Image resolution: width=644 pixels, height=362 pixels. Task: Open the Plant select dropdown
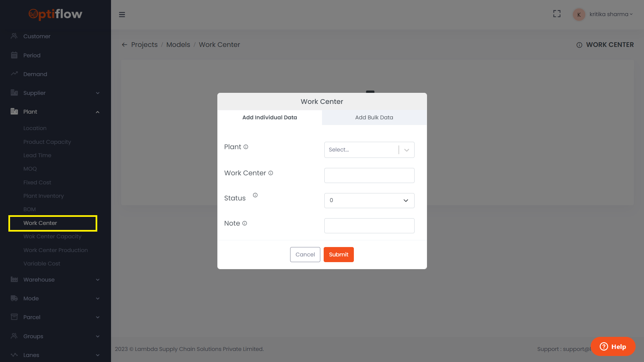tap(369, 150)
